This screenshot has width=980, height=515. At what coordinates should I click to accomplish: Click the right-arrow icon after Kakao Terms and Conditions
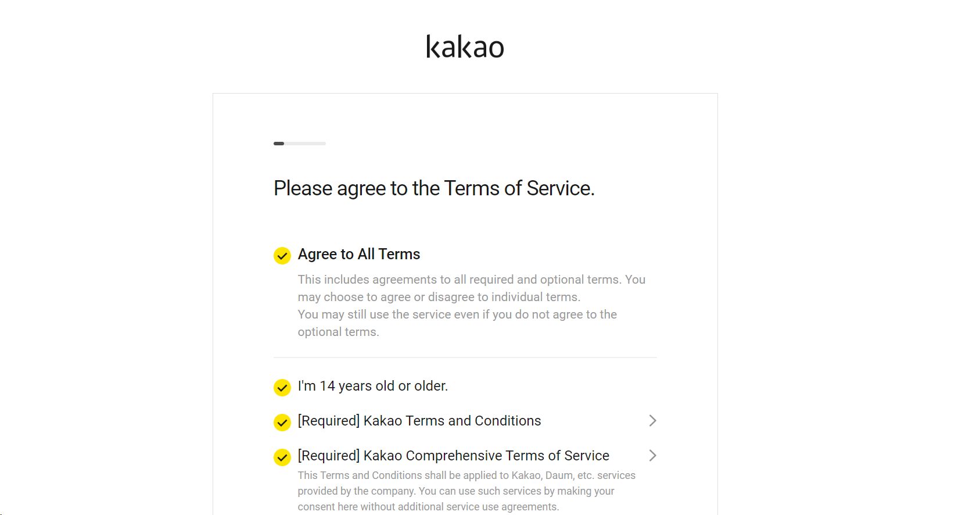coord(652,420)
